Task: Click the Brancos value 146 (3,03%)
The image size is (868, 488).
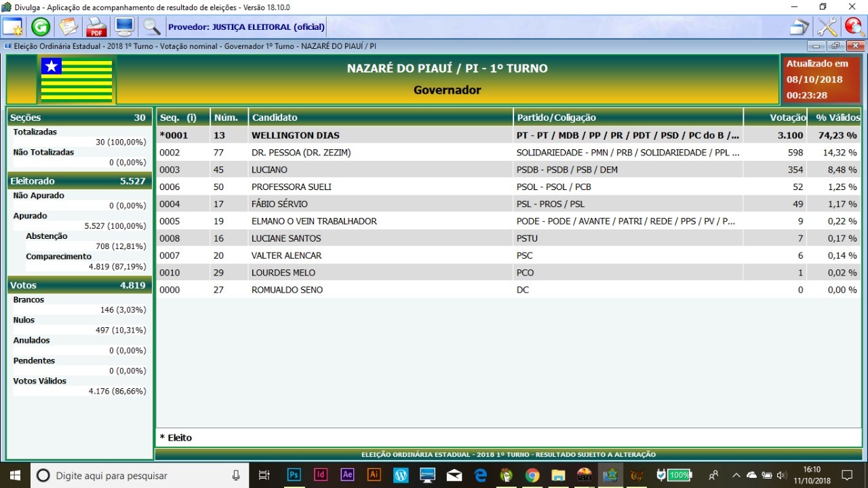Action: click(x=123, y=309)
